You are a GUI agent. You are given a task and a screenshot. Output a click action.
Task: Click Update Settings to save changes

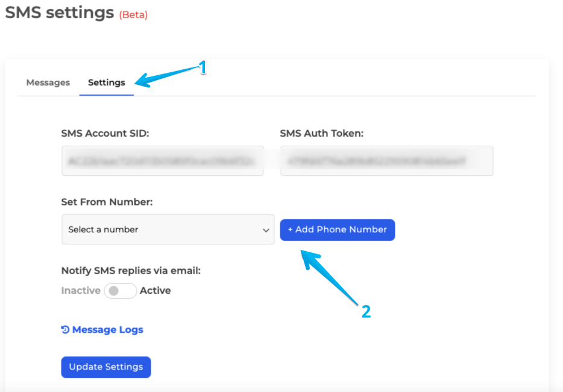click(x=105, y=367)
